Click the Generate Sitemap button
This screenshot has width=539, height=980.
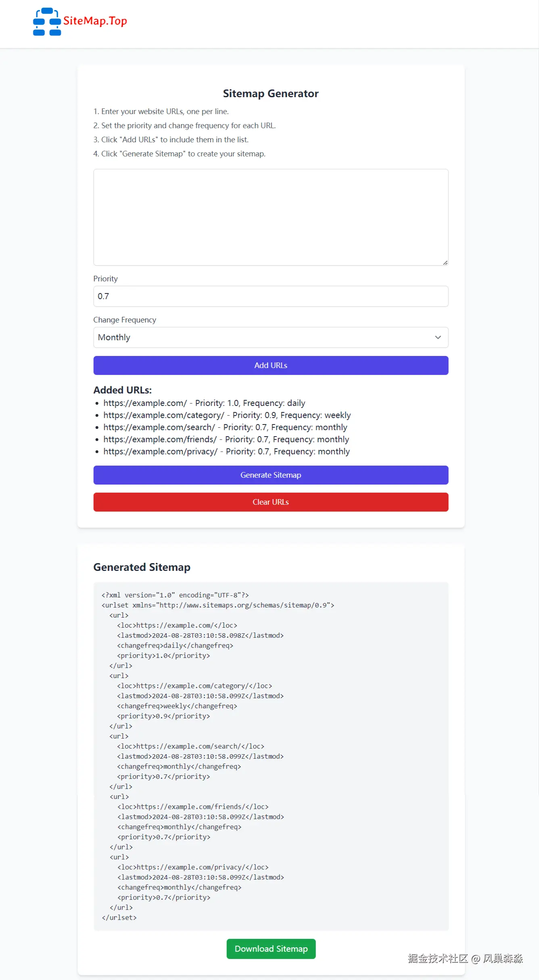tap(270, 475)
